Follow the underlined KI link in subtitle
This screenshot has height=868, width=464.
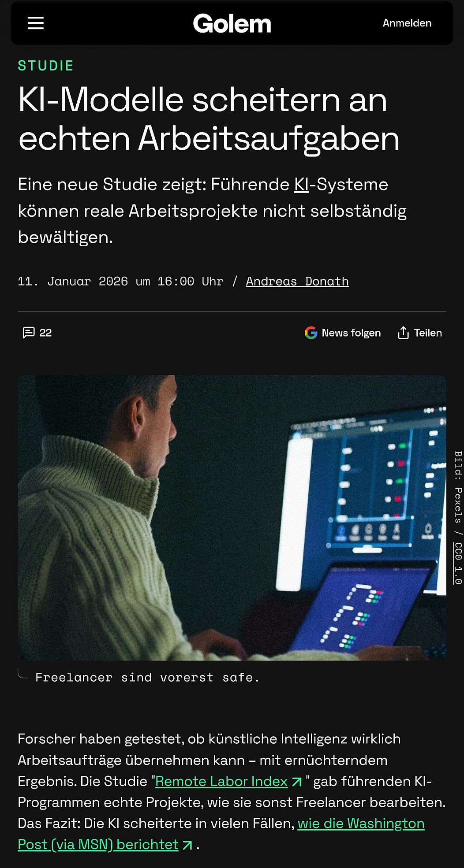pyautogui.click(x=302, y=185)
